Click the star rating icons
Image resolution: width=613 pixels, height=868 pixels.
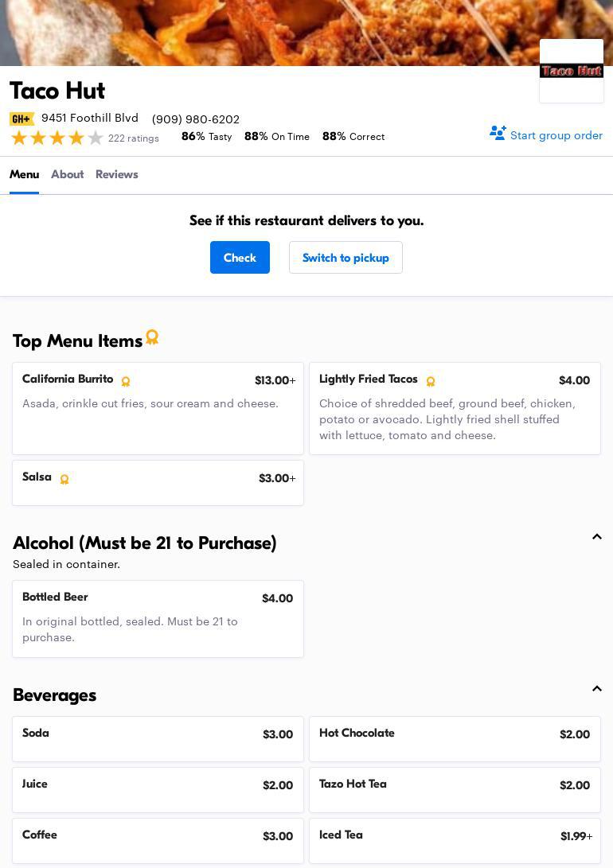[x=57, y=138]
